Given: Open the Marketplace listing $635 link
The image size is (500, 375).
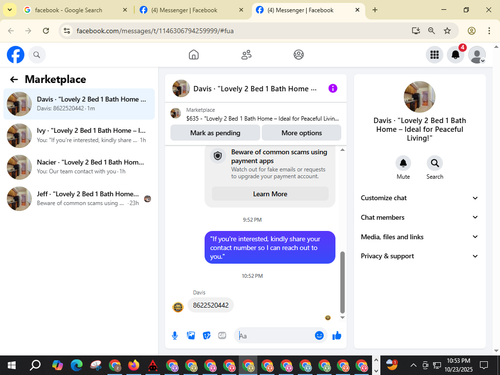Looking at the screenshot, I should pos(256,114).
